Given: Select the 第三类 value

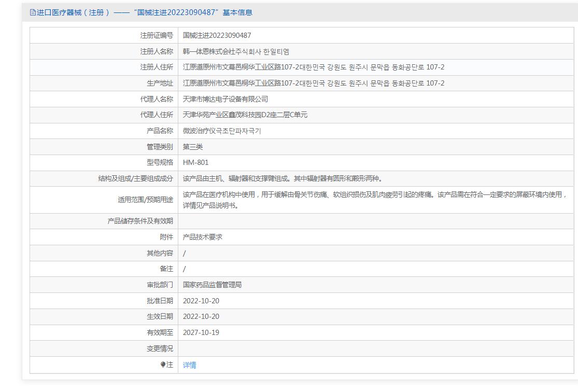Looking at the screenshot, I should [x=192, y=147].
